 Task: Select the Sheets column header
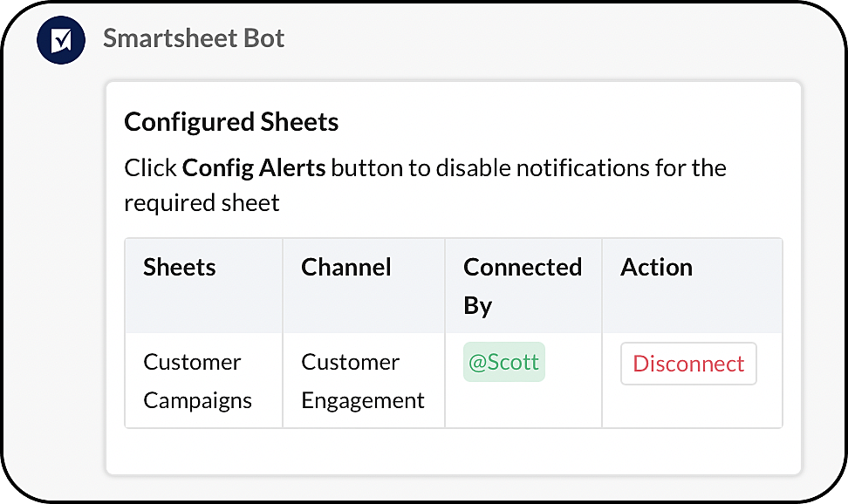[180, 268]
